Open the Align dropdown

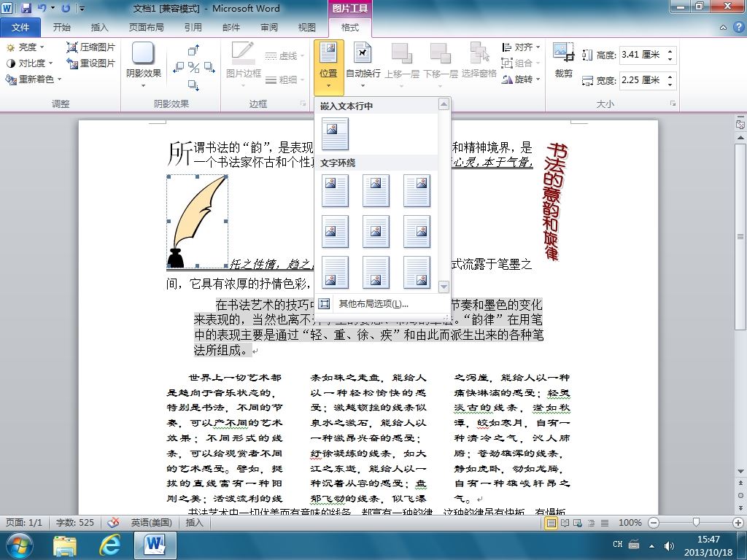[521, 47]
